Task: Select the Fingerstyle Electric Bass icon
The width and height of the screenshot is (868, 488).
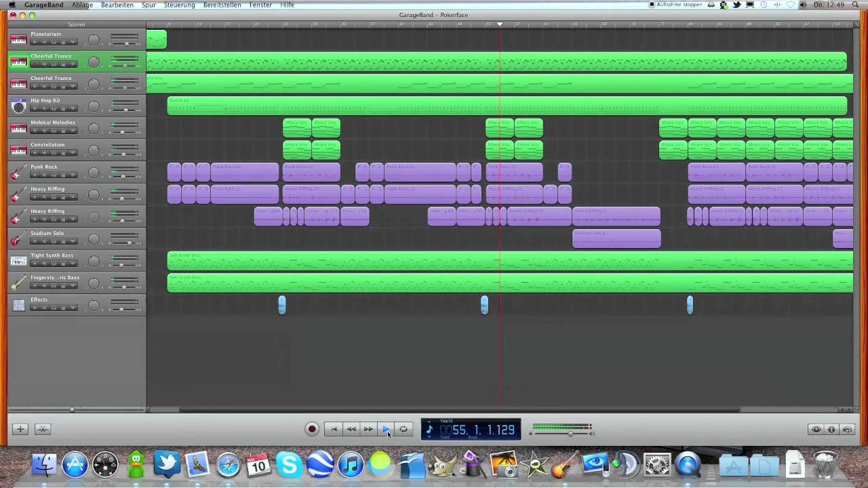Action: [18, 283]
